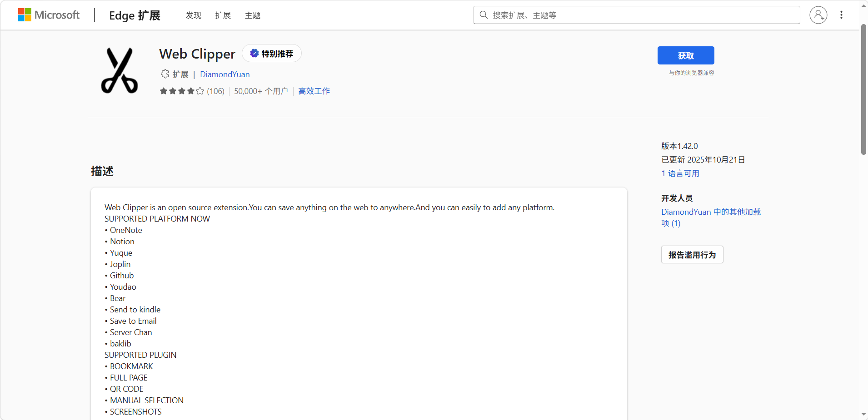Open the three-dot more options menu
The width and height of the screenshot is (868, 420).
click(x=841, y=15)
